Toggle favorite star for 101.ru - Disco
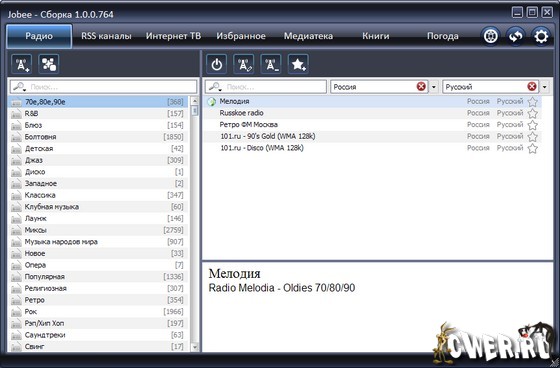This screenshot has width=560, height=368. coord(532,149)
